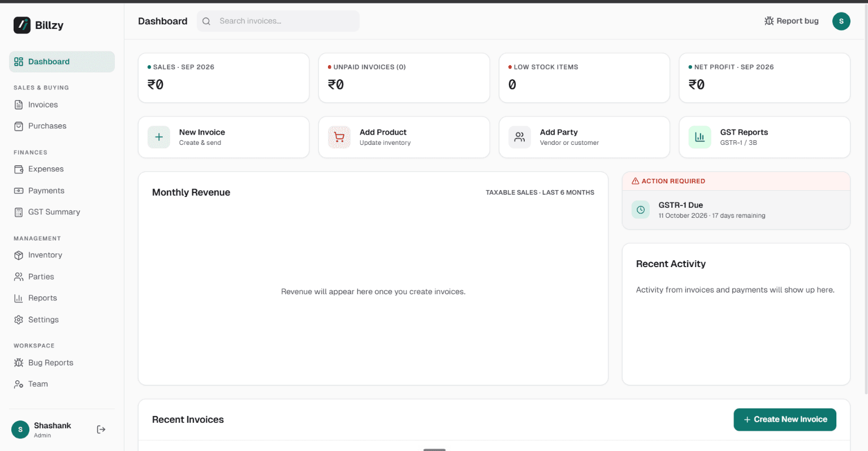868x451 pixels.
Task: Click the Bug Reports bug icon in sidebar
Action: 19,363
